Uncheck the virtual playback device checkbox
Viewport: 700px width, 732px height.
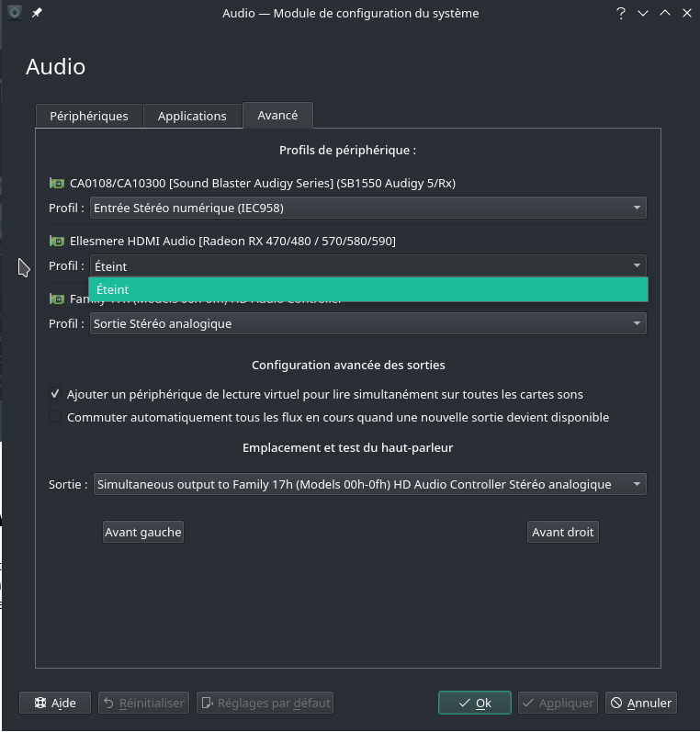tap(55, 394)
